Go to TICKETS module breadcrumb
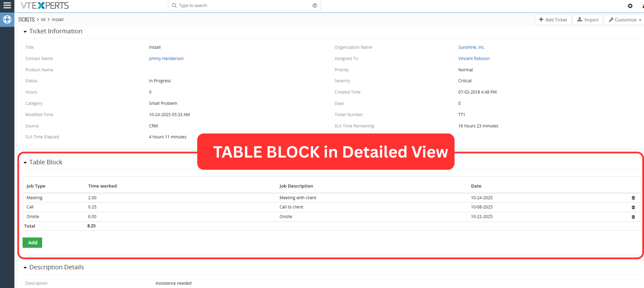This screenshot has width=644, height=288. (26, 20)
